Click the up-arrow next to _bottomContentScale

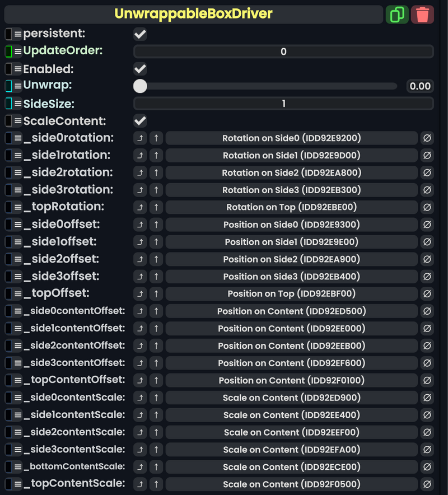tap(156, 466)
